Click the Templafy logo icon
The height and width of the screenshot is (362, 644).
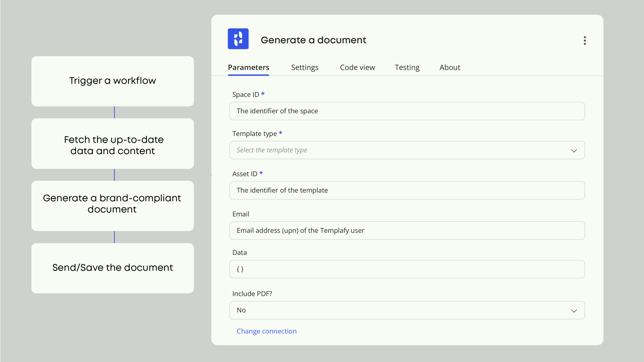coord(238,39)
